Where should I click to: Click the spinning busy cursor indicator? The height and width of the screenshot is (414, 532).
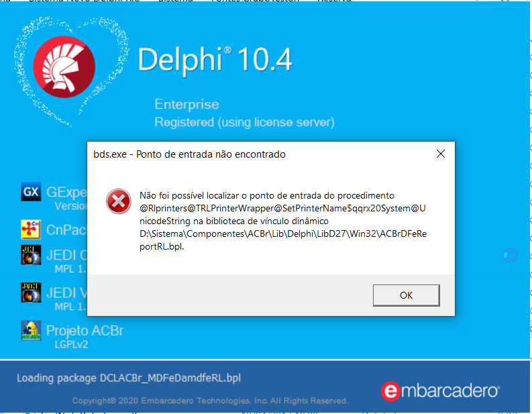pos(511,256)
